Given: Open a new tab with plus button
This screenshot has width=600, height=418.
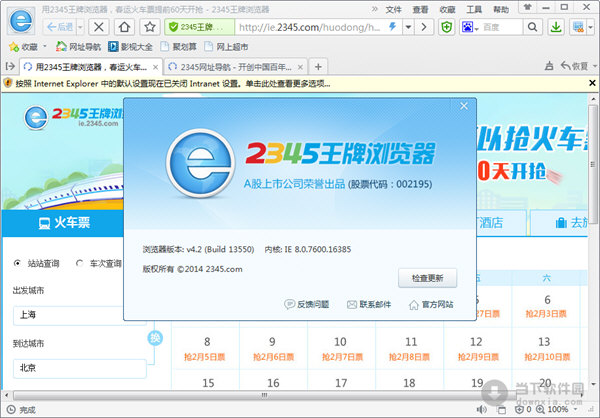Looking at the screenshot, I should [x=318, y=67].
